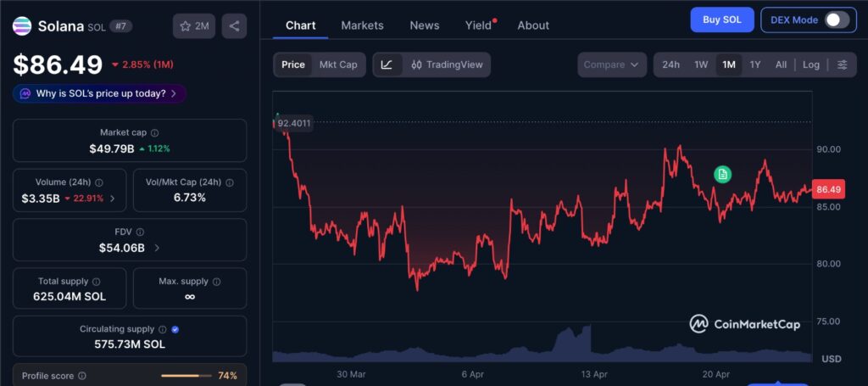Click the Buy SOL button

pos(722,20)
